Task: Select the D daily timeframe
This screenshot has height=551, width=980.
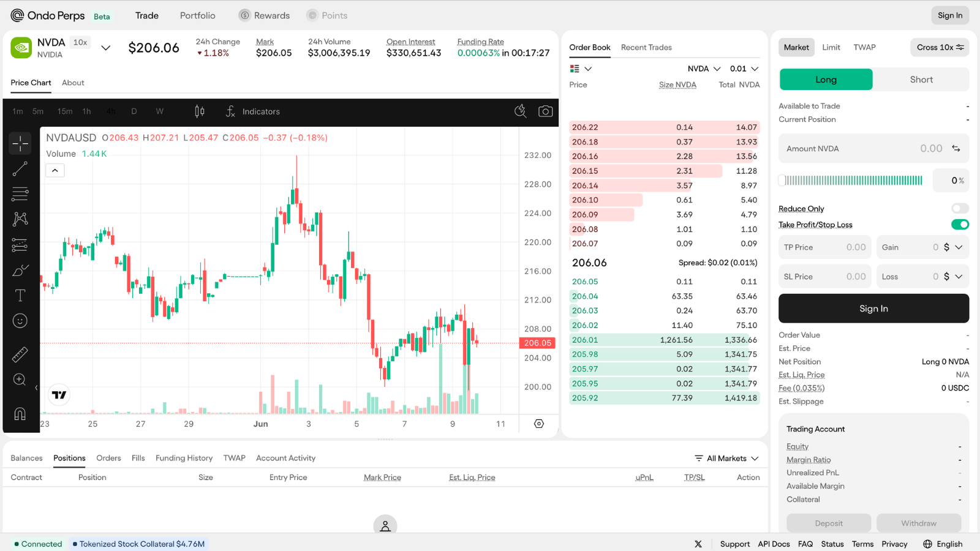Action: click(x=134, y=111)
